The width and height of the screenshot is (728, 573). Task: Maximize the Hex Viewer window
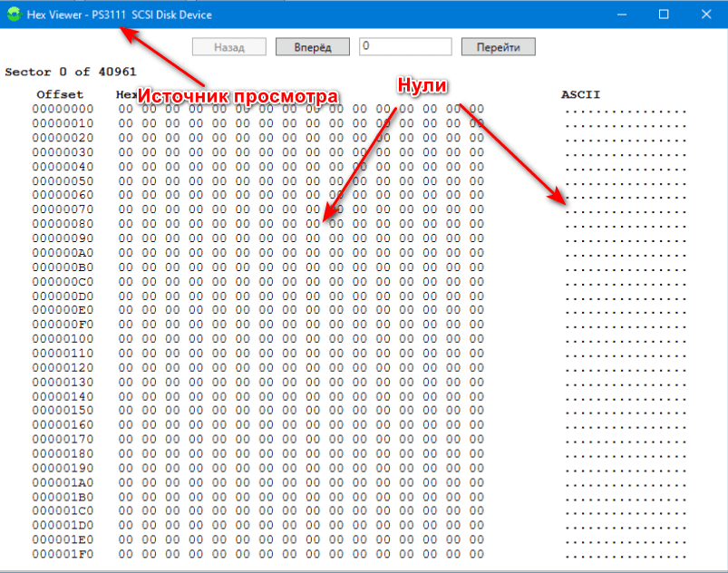[x=664, y=15]
